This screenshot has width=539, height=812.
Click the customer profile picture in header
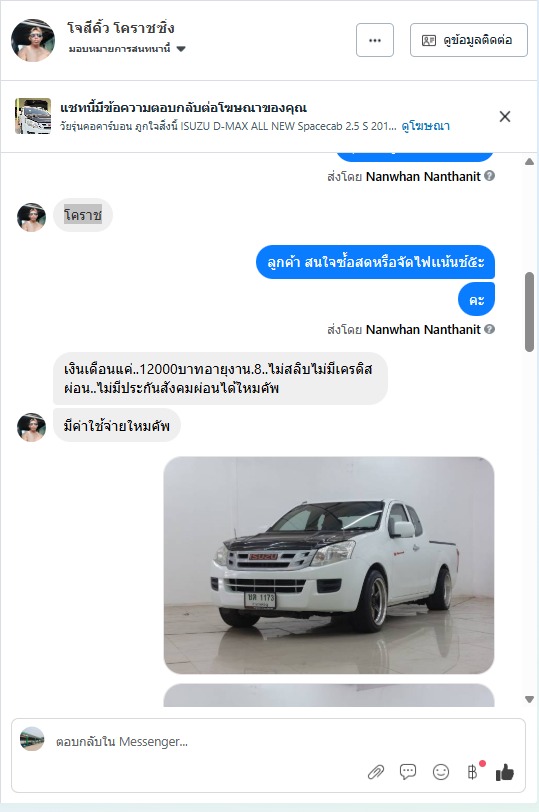(33, 40)
